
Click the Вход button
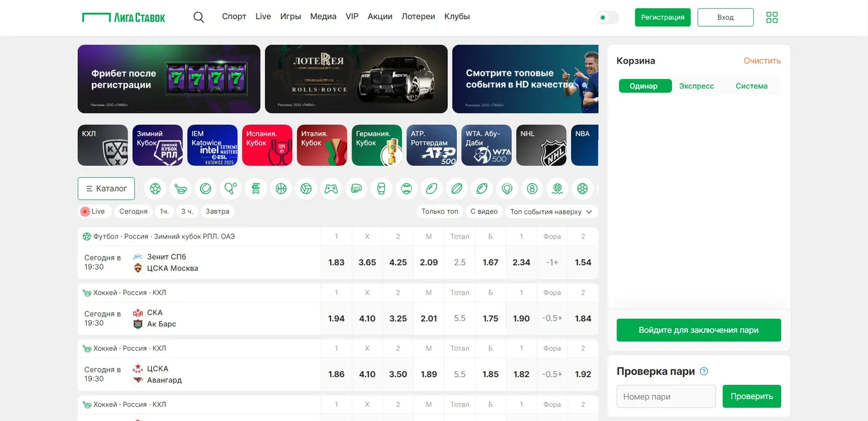726,17
